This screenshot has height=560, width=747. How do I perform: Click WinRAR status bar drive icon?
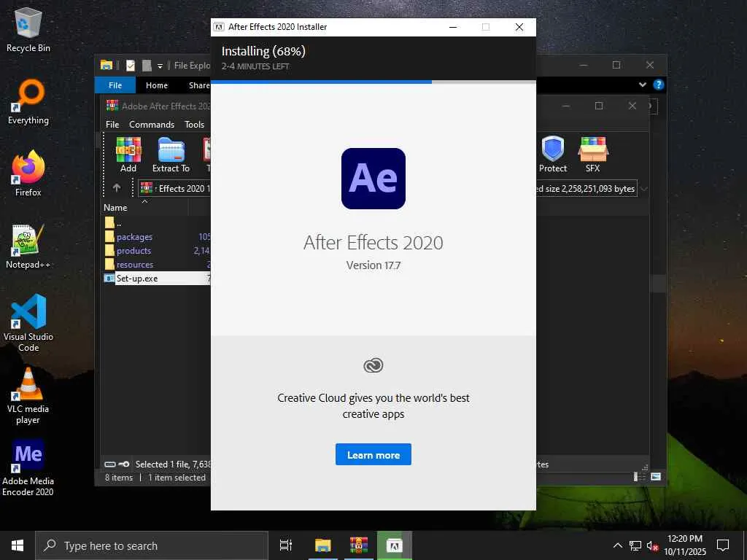pyautogui.click(x=110, y=464)
